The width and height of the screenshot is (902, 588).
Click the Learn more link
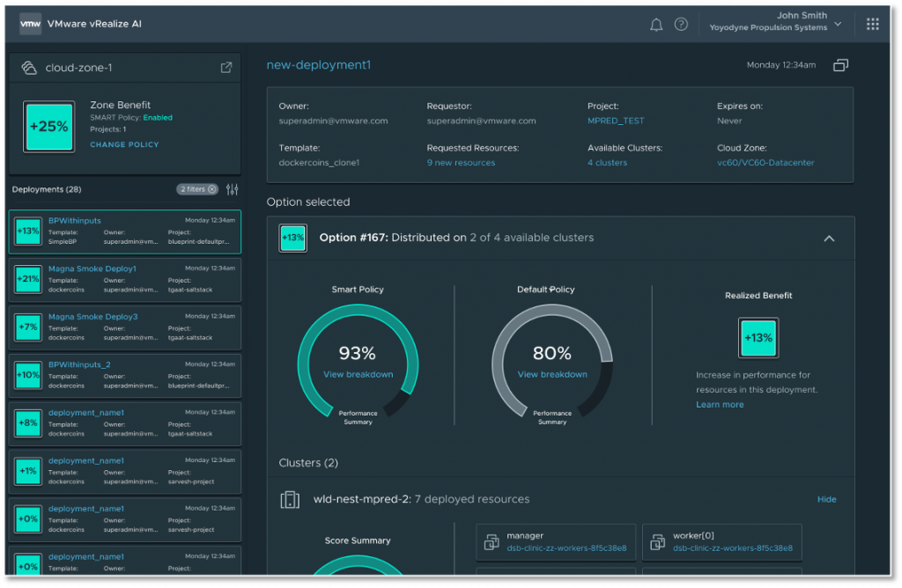tap(720, 405)
